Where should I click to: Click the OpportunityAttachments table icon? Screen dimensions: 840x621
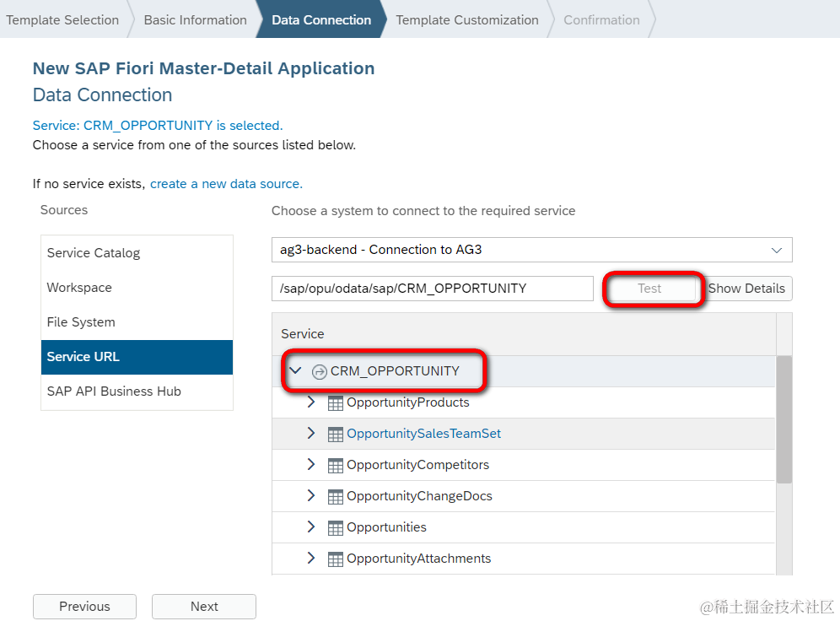(336, 559)
